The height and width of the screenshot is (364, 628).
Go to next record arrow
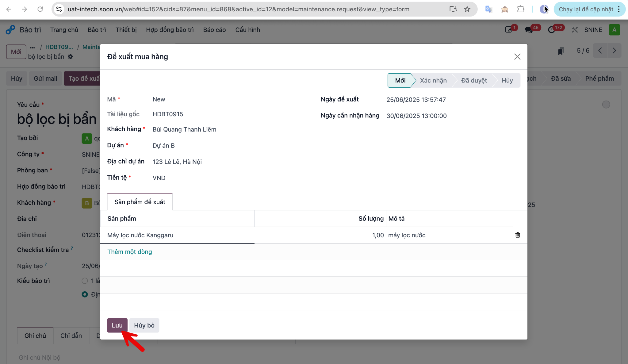pos(614,51)
